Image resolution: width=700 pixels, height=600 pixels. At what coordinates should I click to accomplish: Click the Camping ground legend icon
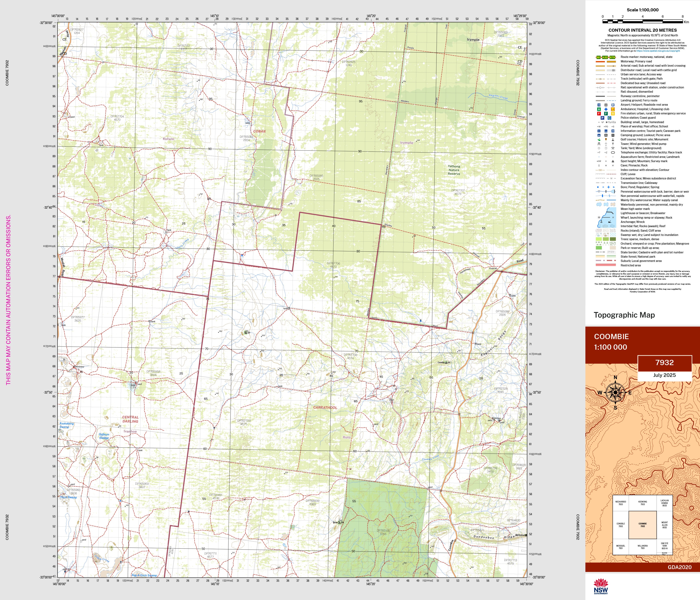599,135
